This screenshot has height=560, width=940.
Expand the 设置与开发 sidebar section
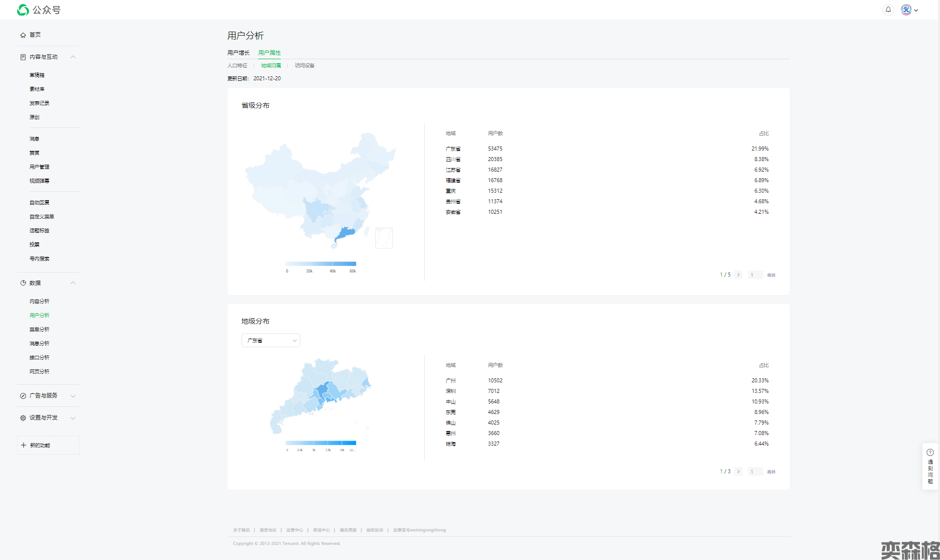pos(73,418)
